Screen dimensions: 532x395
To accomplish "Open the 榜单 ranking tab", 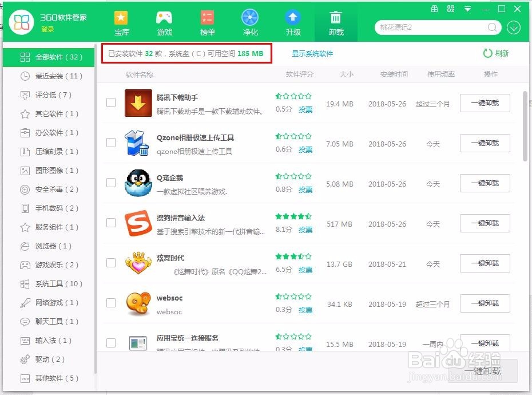I will (x=207, y=23).
